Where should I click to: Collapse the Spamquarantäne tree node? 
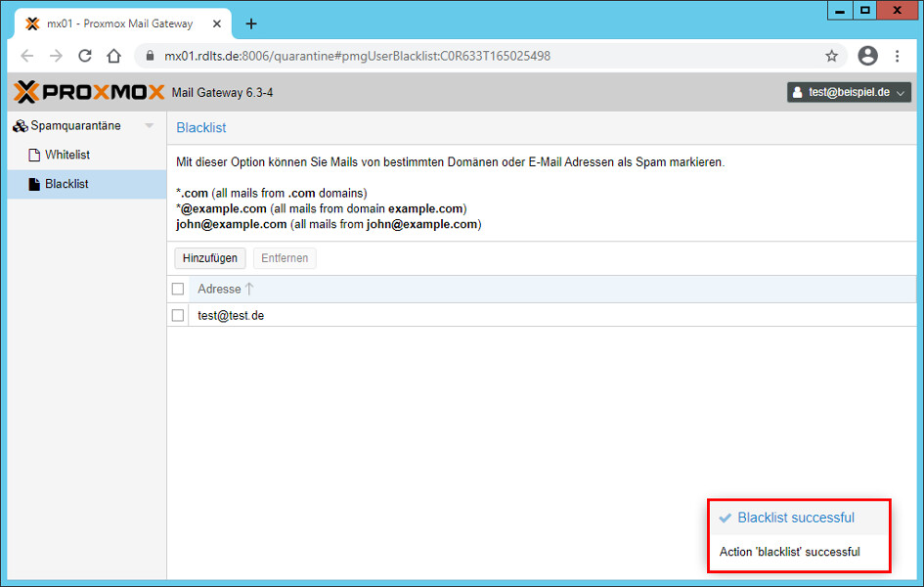149,126
